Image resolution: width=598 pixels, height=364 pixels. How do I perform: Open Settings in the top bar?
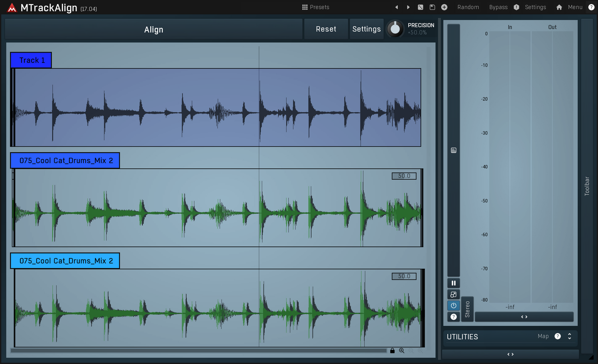pyautogui.click(x=535, y=7)
